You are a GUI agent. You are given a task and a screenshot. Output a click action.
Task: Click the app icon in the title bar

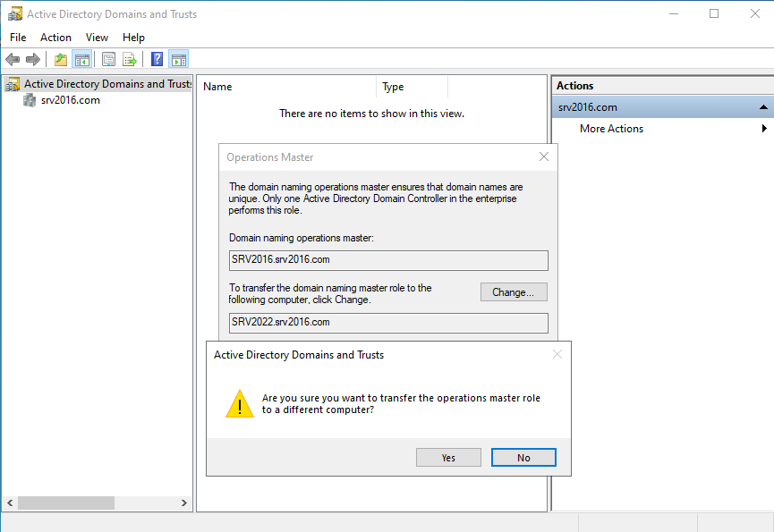tap(15, 13)
